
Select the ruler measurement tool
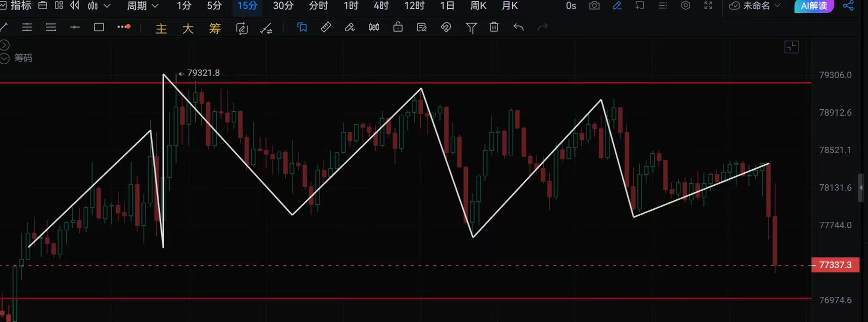click(326, 28)
